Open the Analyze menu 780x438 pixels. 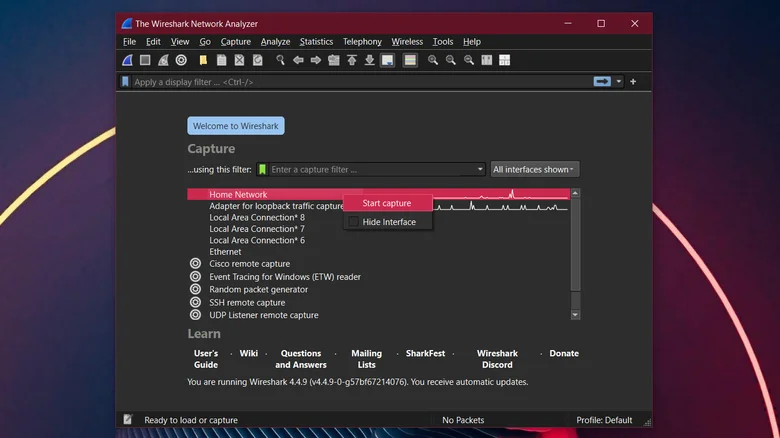point(275,42)
